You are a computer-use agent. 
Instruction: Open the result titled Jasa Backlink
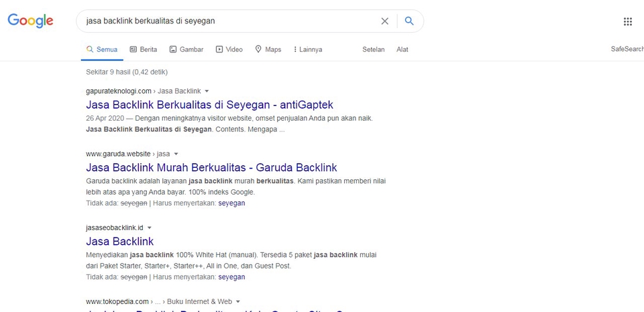click(x=120, y=241)
